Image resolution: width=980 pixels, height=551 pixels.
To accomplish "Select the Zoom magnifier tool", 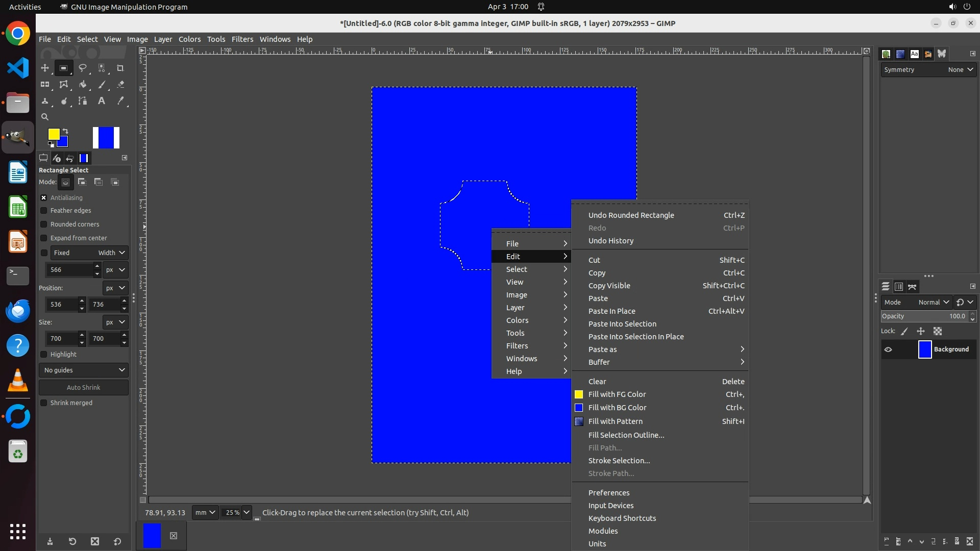I will click(x=45, y=117).
